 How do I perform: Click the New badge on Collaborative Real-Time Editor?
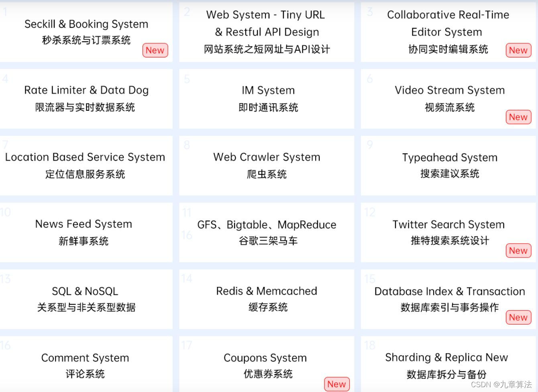(x=518, y=50)
